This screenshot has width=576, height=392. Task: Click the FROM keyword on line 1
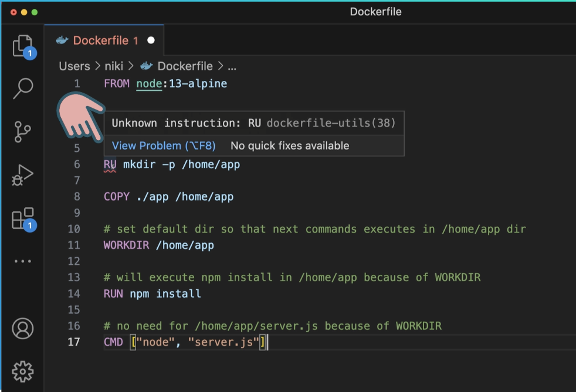117,84
